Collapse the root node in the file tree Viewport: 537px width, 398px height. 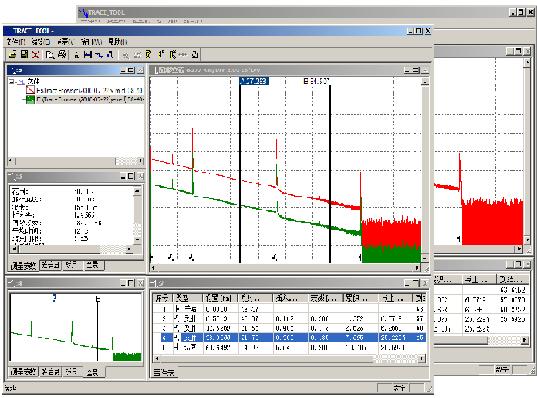(x=12, y=82)
